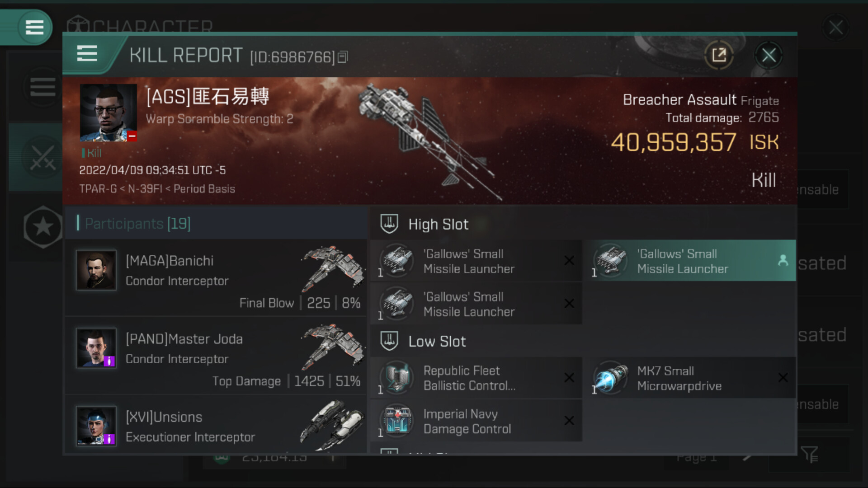Open the filter icon at bottom right
Viewport: 868px width, 488px height.
[809, 454]
